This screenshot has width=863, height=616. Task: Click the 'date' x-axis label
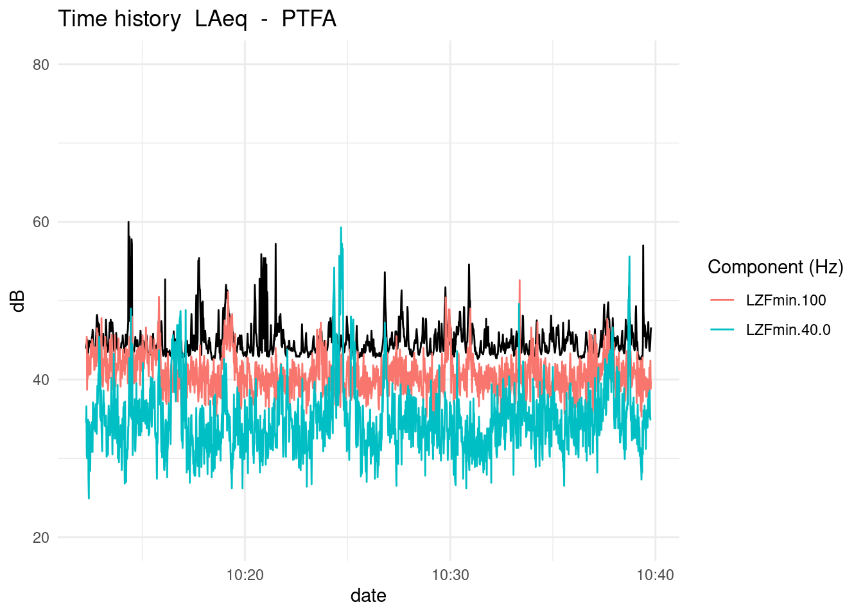pos(368,595)
